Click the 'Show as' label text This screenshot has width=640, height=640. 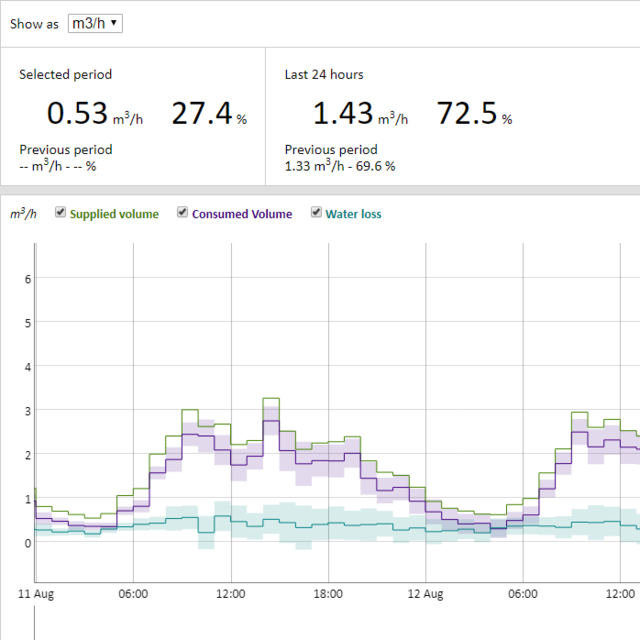pos(34,24)
